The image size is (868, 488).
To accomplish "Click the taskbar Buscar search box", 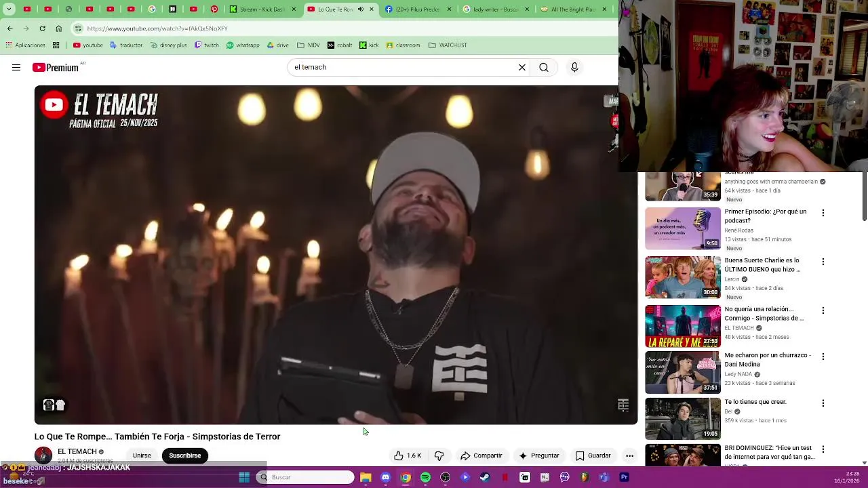I will [305, 477].
